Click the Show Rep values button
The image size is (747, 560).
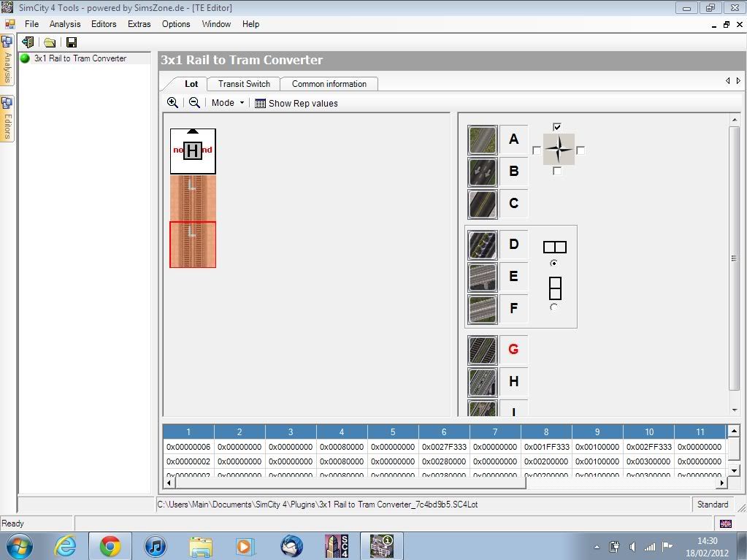(x=296, y=104)
